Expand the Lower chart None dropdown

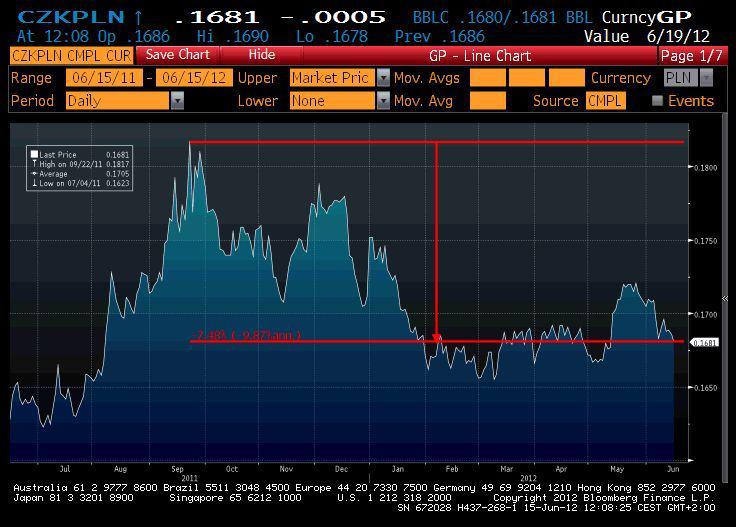382,101
